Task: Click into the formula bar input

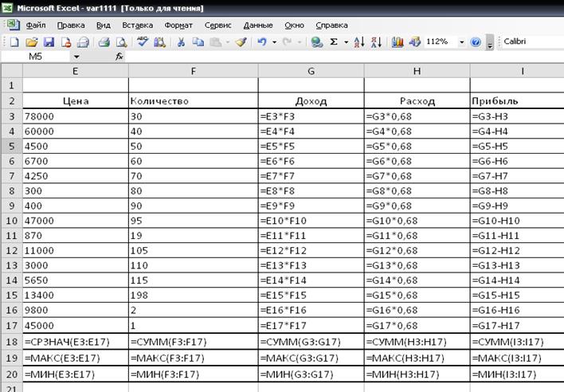Action: [345, 57]
